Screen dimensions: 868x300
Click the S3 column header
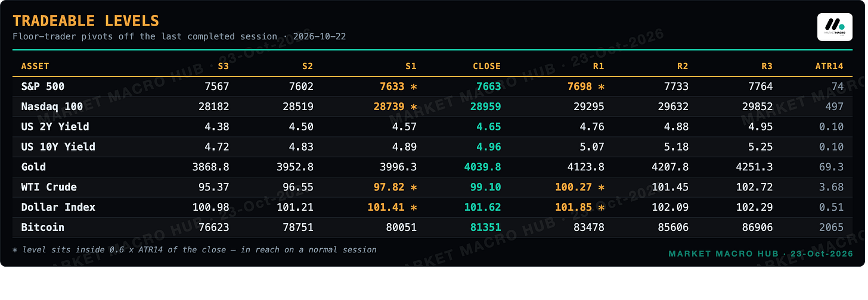coord(224,66)
